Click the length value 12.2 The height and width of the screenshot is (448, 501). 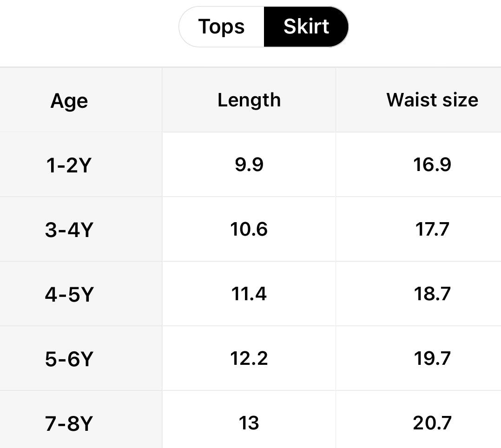(x=249, y=358)
